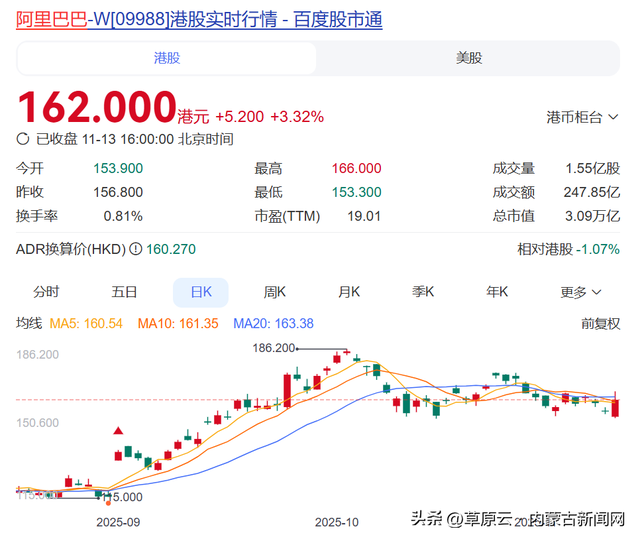640x541 pixels.
Task: Switch to the 美股 tab
Action: pos(469,58)
